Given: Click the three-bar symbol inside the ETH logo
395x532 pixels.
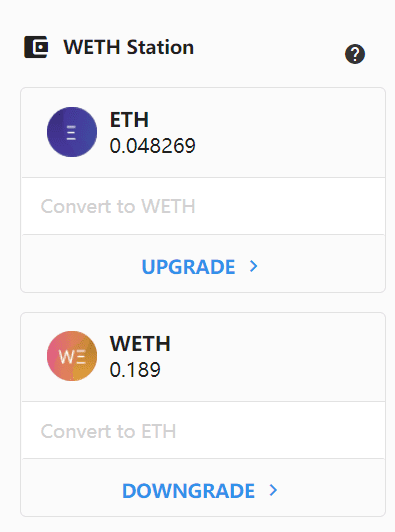Looking at the screenshot, I should [x=71, y=133].
